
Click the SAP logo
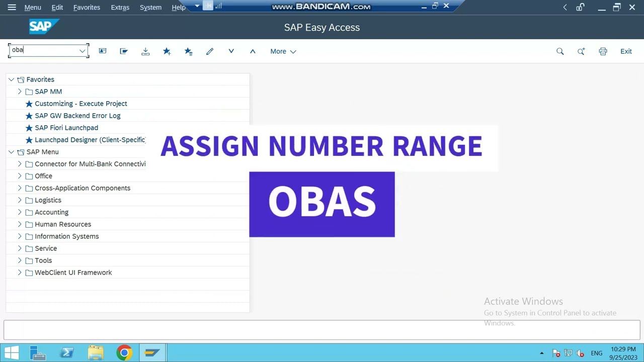tap(44, 27)
